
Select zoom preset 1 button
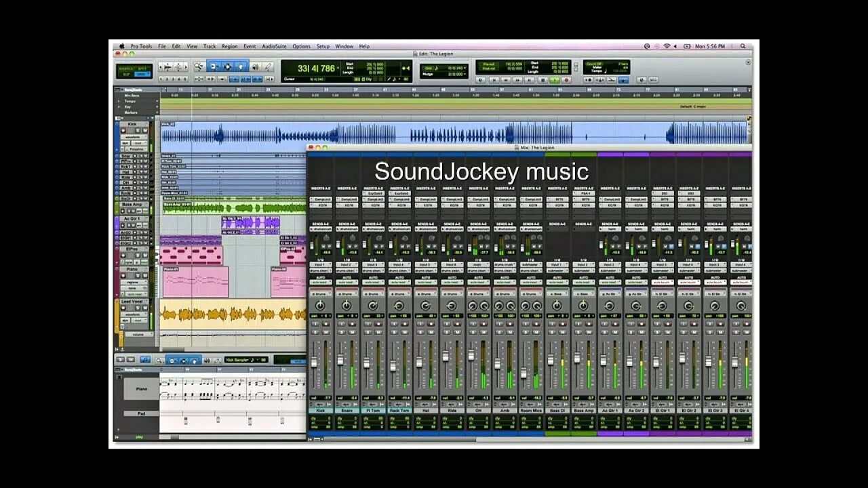pos(161,79)
